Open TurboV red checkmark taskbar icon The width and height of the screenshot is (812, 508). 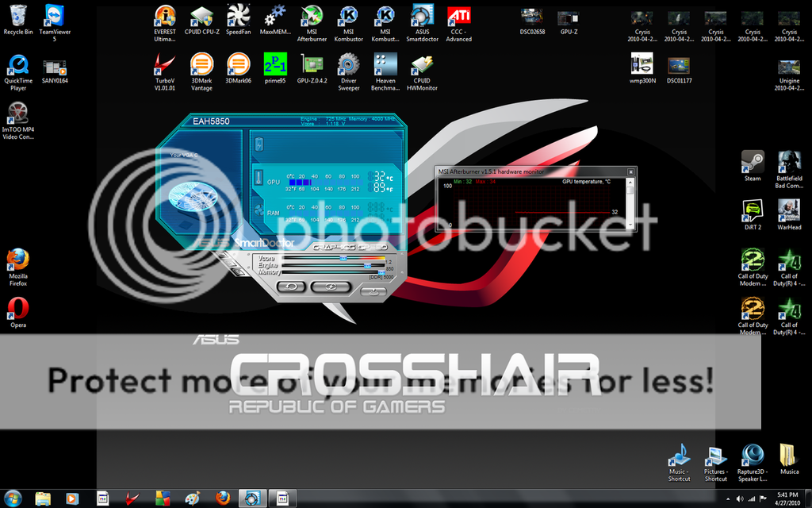[132, 498]
